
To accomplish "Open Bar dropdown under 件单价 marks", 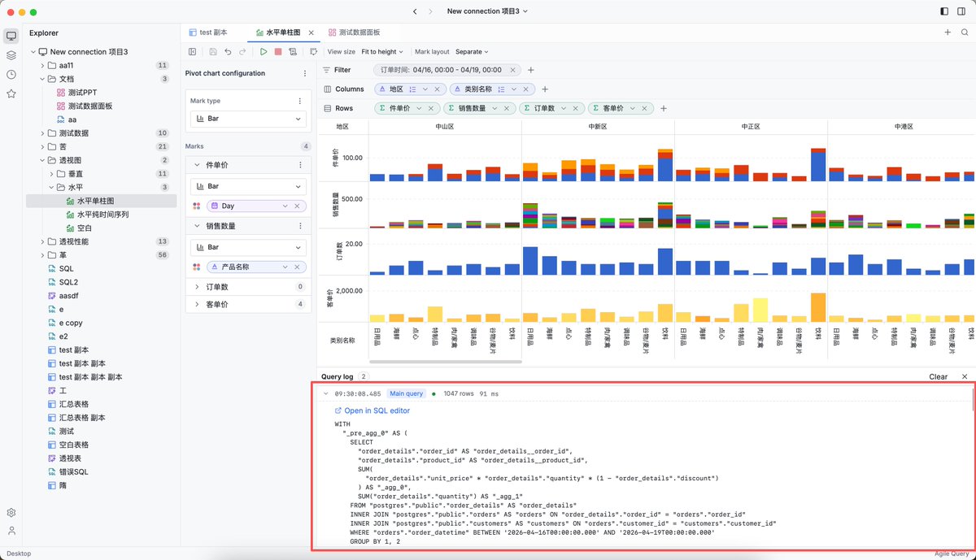I will [248, 186].
